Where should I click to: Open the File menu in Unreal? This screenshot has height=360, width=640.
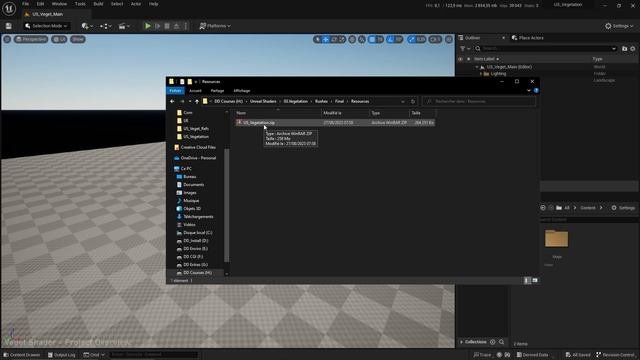click(x=25, y=4)
